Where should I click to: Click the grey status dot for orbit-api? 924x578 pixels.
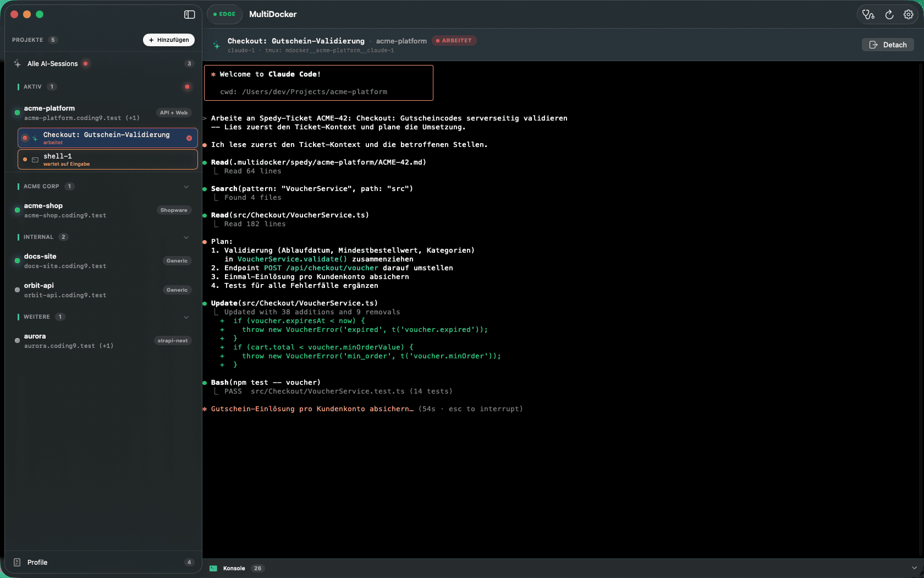tap(17, 290)
